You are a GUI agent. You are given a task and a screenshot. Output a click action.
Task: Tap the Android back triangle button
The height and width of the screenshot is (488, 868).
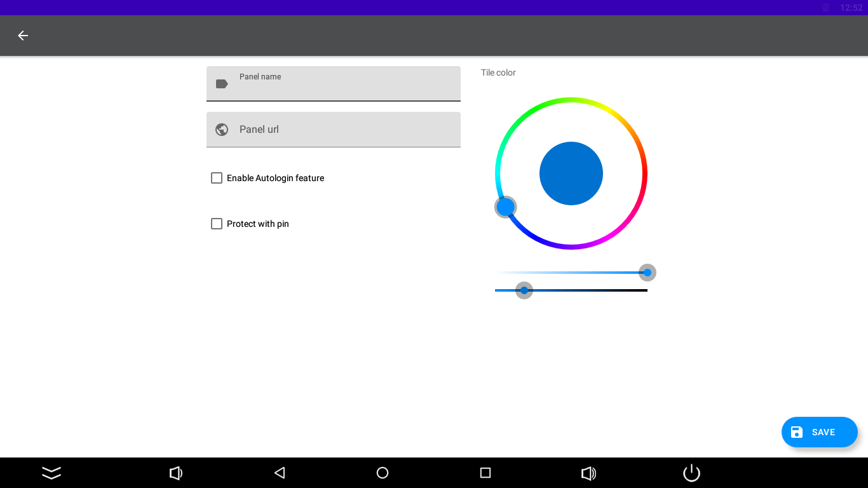click(x=280, y=473)
